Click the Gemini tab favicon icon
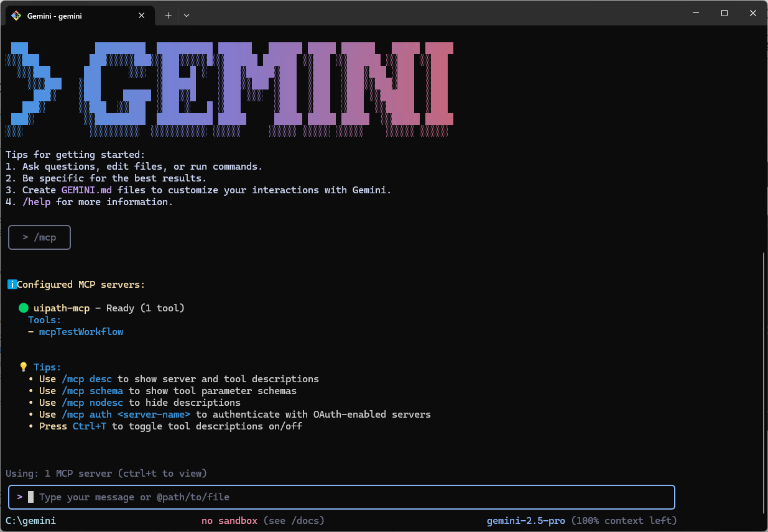Viewport: 768px width, 532px height. pyautogui.click(x=16, y=16)
